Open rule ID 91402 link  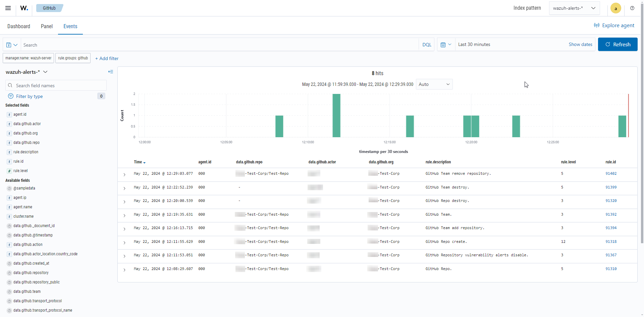tap(611, 173)
